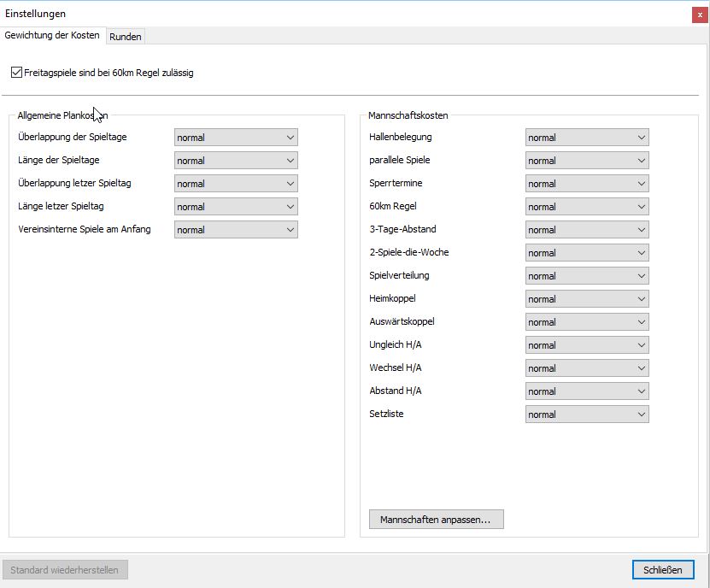710x588 pixels.
Task: Expand the 3-Tage-Abstand dropdown
Action: tap(586, 230)
